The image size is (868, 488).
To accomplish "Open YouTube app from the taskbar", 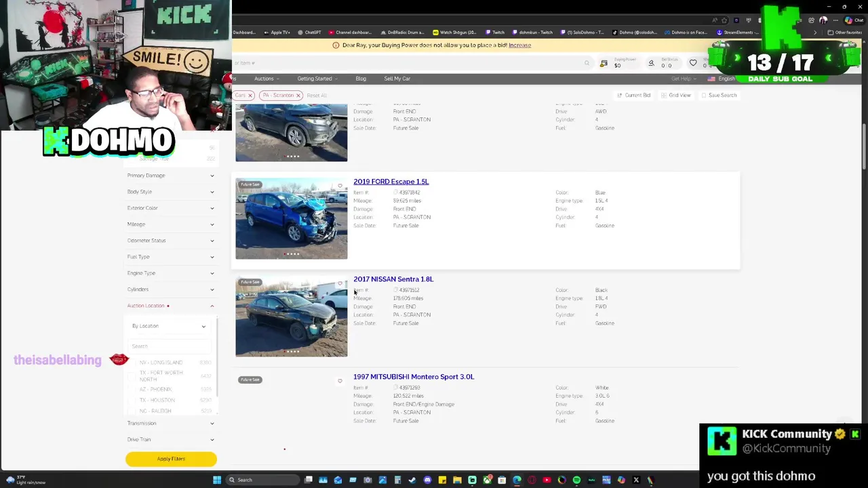I will tap(547, 480).
